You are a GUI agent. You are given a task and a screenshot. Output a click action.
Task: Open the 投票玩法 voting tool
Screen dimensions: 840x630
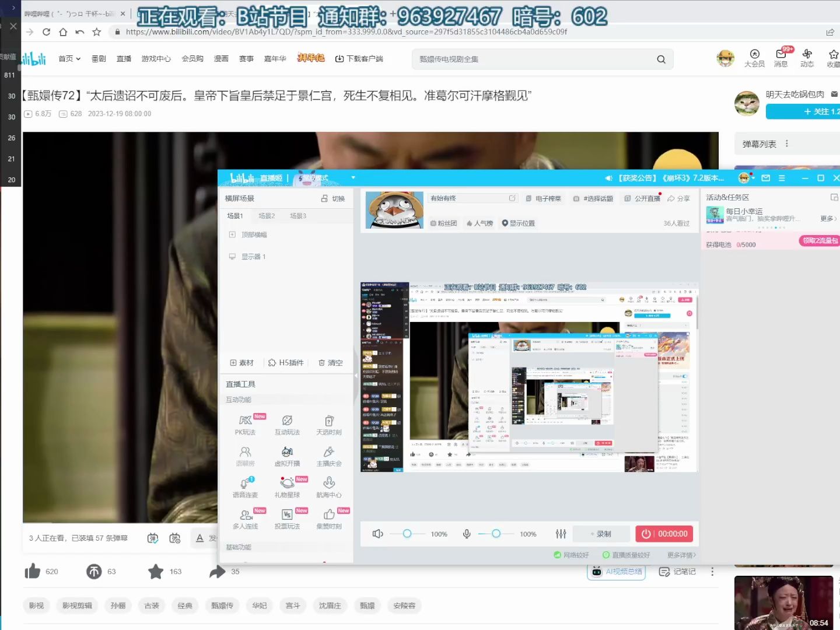click(287, 519)
